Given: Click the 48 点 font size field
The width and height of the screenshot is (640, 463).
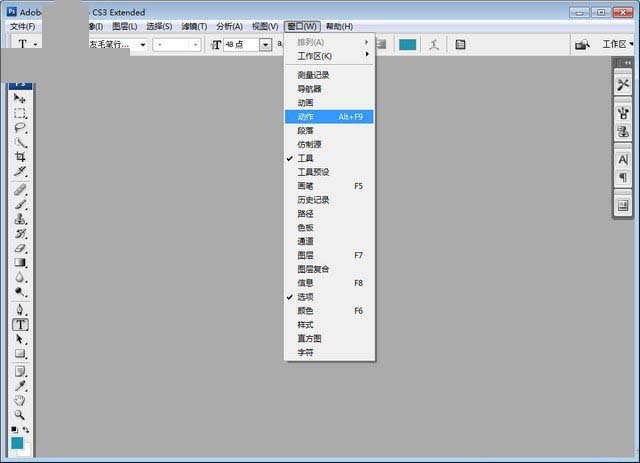Looking at the screenshot, I should [242, 45].
